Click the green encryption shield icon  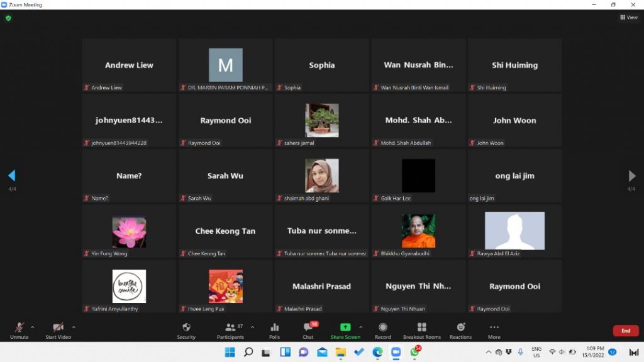(8, 18)
